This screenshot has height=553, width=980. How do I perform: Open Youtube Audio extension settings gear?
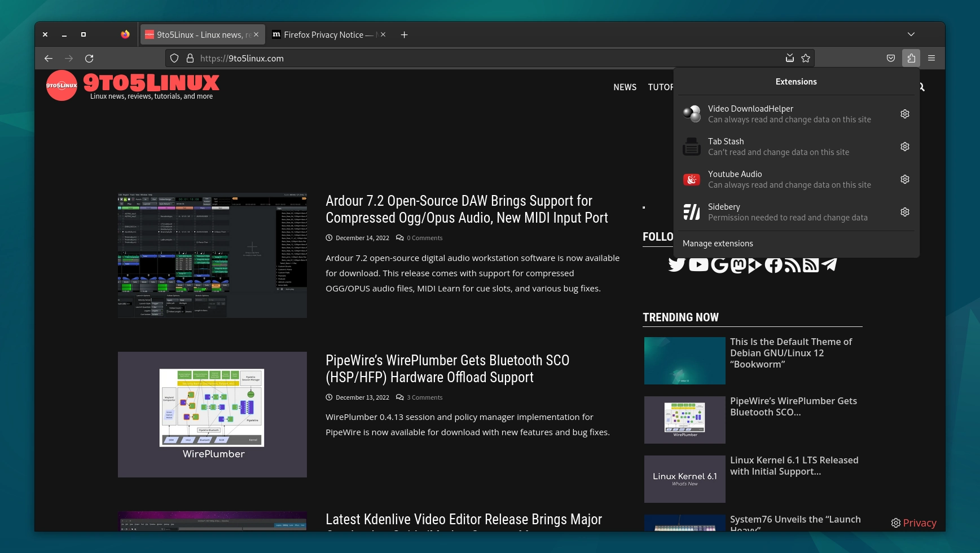(905, 179)
